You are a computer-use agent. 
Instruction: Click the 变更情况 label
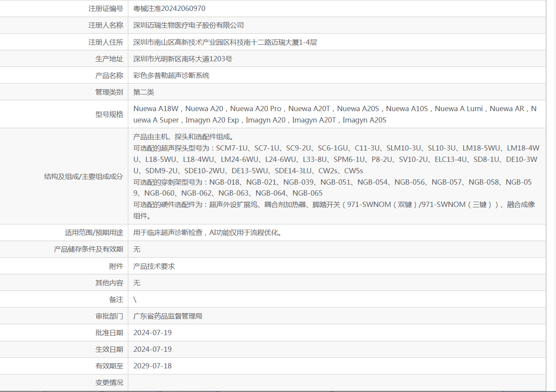(x=109, y=382)
